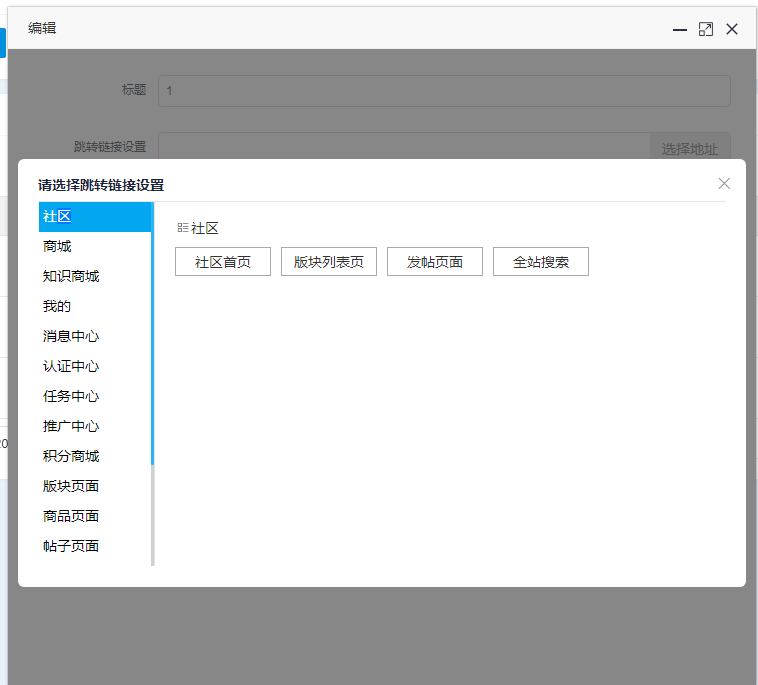Click the 选择地址 button behind the dialog
This screenshot has height=685, width=758.
[690, 146]
